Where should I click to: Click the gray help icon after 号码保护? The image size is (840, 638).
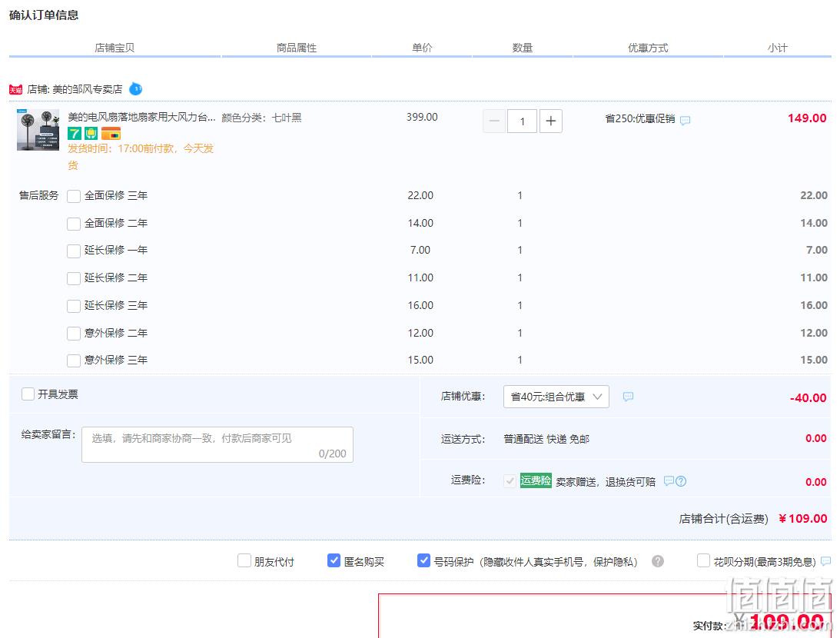(658, 561)
